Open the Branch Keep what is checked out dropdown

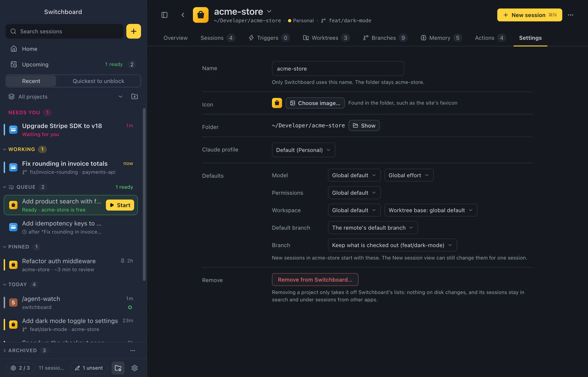392,245
